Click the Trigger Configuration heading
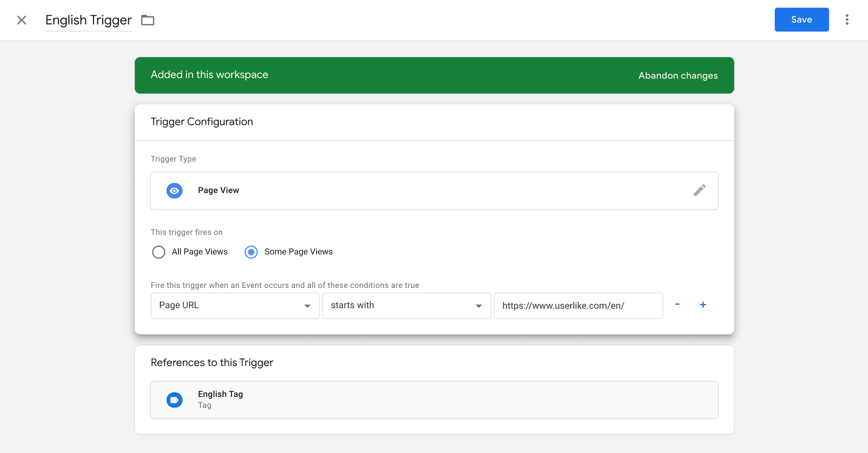 coord(202,122)
